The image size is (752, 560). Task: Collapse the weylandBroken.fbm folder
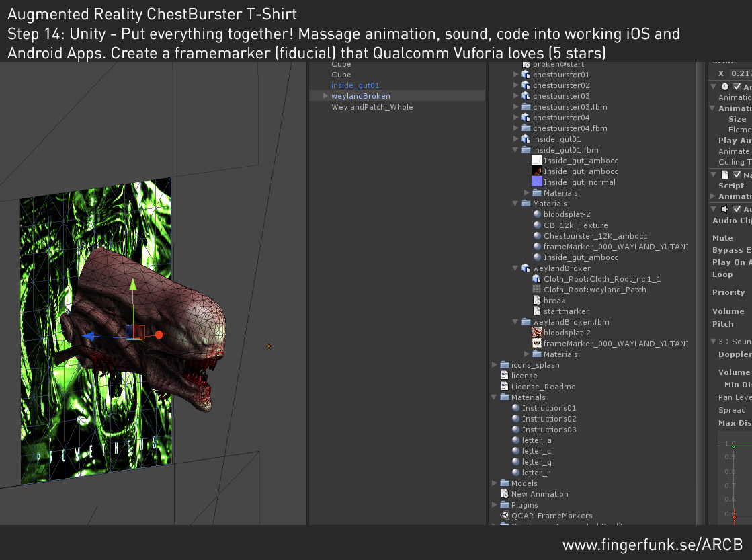515,321
